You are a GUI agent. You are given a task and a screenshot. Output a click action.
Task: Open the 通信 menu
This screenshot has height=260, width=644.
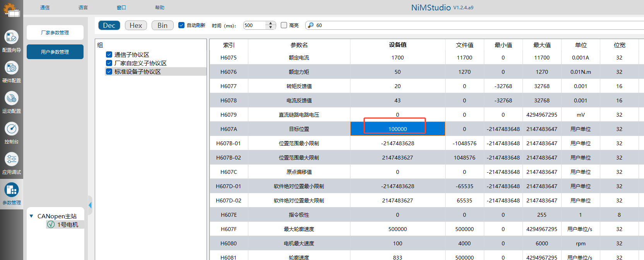(x=45, y=7)
